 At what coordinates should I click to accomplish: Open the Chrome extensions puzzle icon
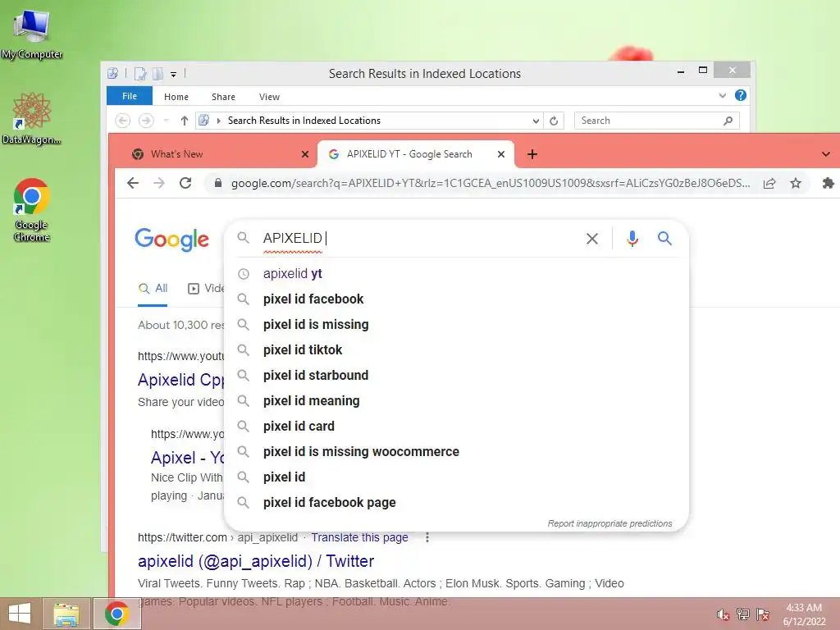828,183
